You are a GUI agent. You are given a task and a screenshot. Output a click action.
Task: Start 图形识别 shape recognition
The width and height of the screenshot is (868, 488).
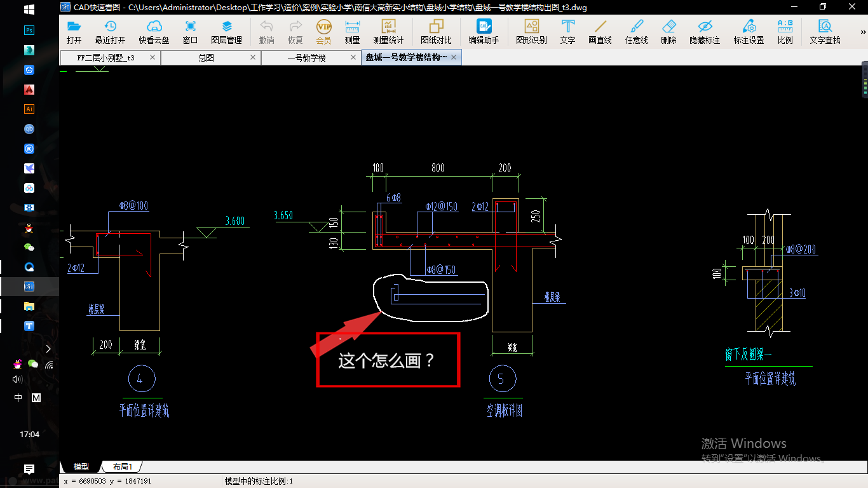tap(531, 32)
